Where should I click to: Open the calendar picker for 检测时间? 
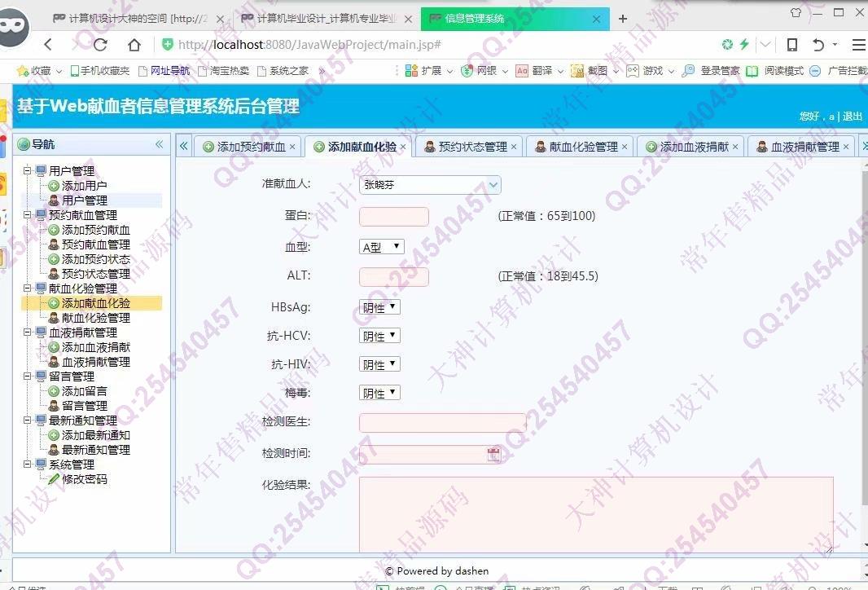coord(493,455)
